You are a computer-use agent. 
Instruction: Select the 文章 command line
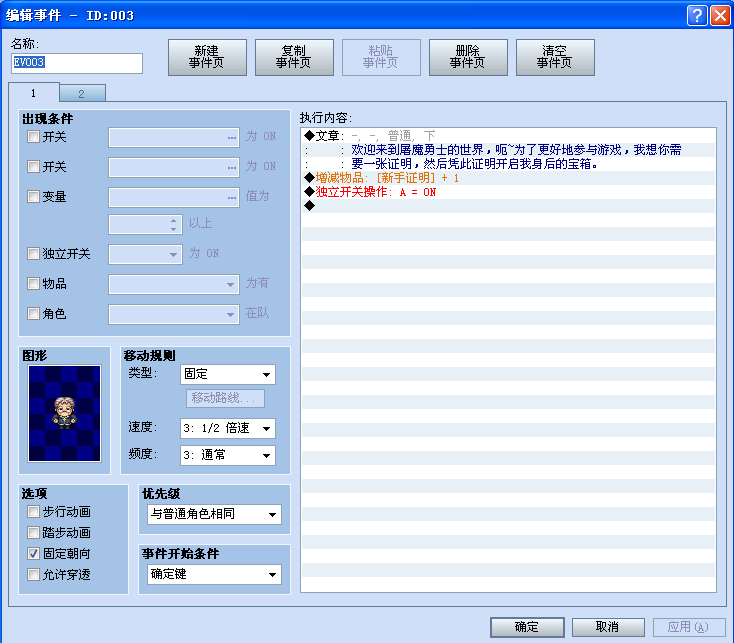tap(508, 136)
